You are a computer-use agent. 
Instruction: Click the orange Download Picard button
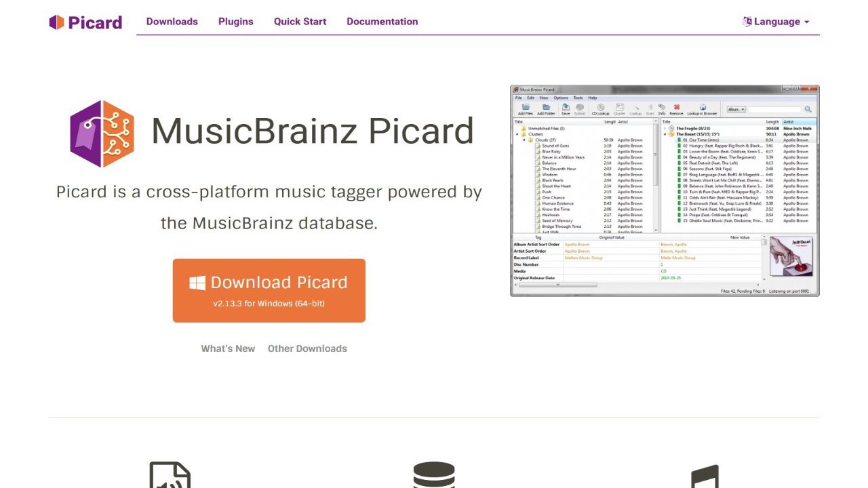(269, 290)
